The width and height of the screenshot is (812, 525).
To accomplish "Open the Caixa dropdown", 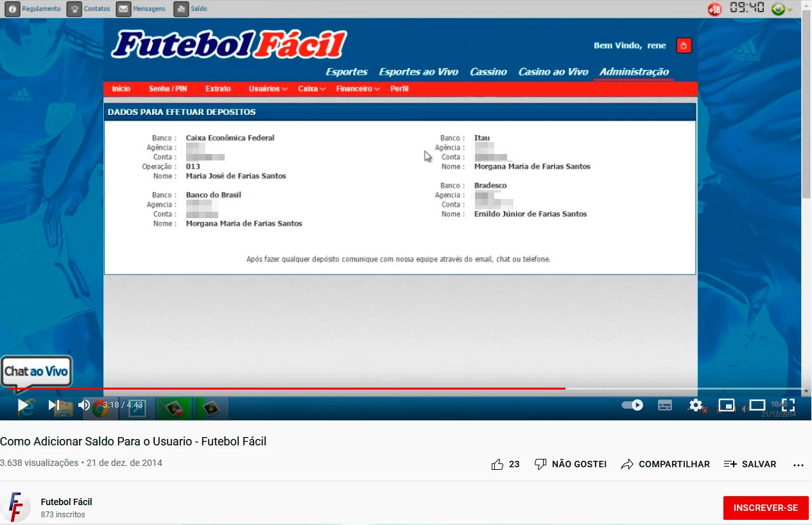I will (x=310, y=89).
